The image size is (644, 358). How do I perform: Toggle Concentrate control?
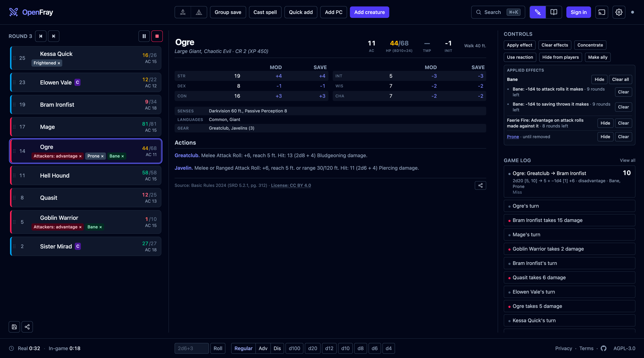(x=590, y=45)
